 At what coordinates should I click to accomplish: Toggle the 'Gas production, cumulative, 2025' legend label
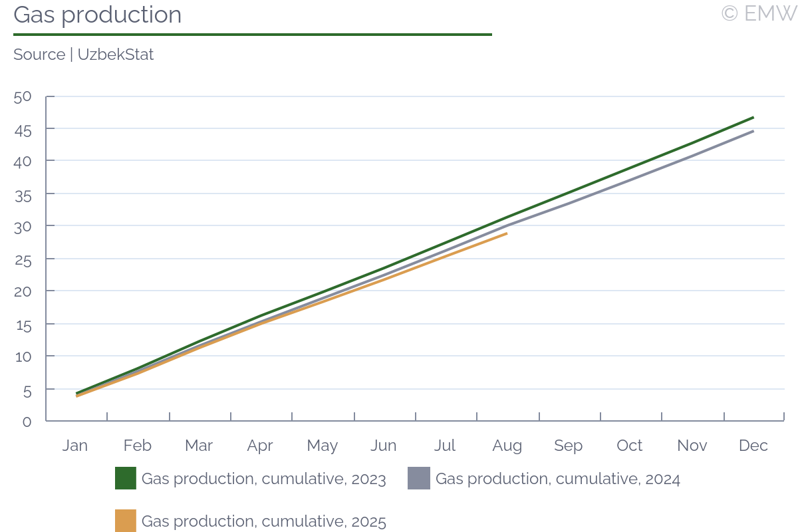pyautogui.click(x=263, y=521)
